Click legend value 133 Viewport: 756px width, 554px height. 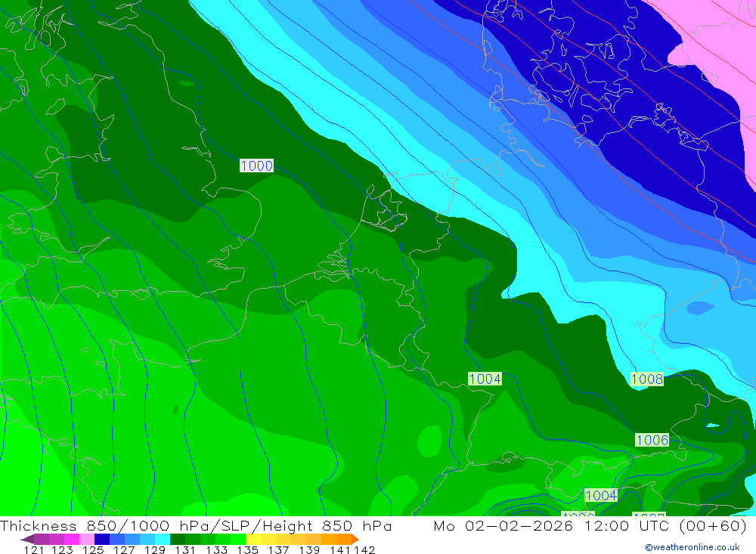(x=216, y=549)
